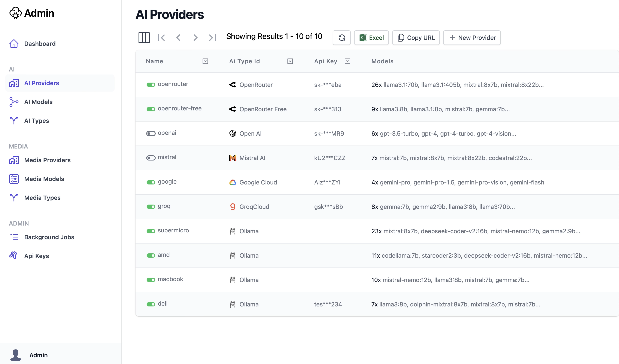Screen dimensions: 619x364
Task: Jump to the last results page
Action: [x=212, y=37]
